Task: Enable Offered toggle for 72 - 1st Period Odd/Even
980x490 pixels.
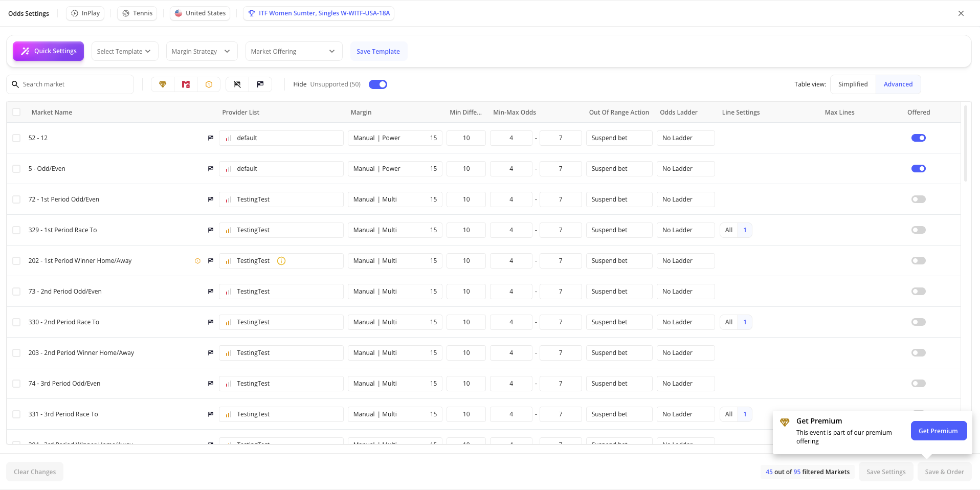Action: 919,199
